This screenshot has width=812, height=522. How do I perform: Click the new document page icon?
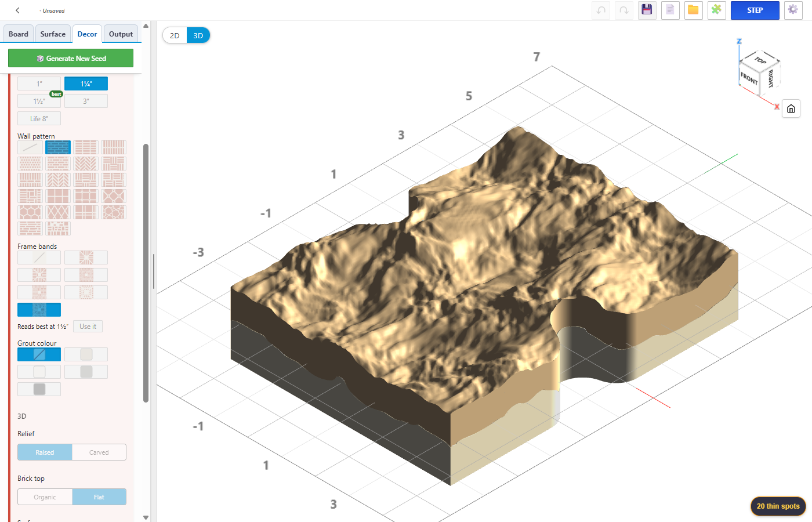(670, 10)
